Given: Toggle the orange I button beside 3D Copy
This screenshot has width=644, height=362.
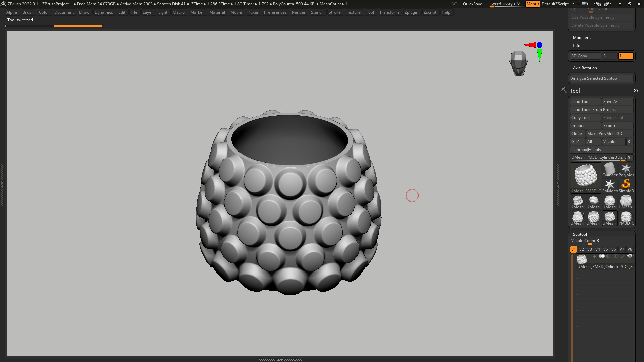Looking at the screenshot, I should (626, 56).
